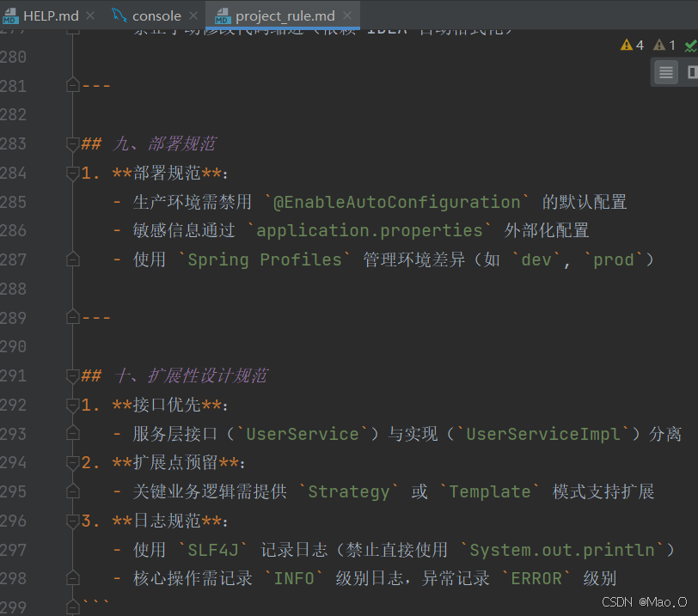Click line number 288 in the gutter

[14, 289]
